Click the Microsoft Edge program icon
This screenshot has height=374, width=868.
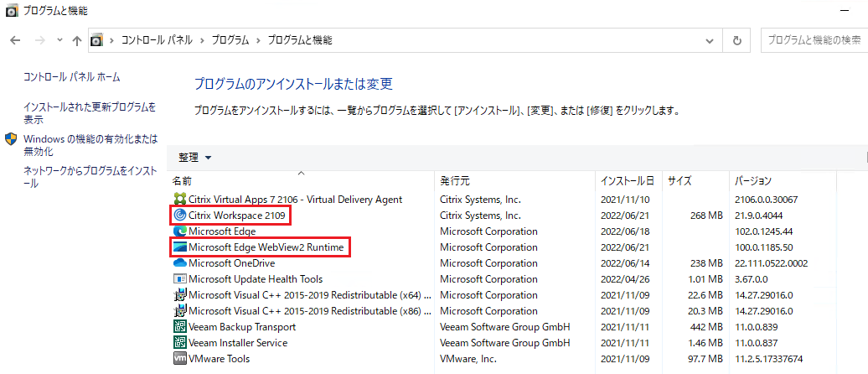click(x=179, y=231)
